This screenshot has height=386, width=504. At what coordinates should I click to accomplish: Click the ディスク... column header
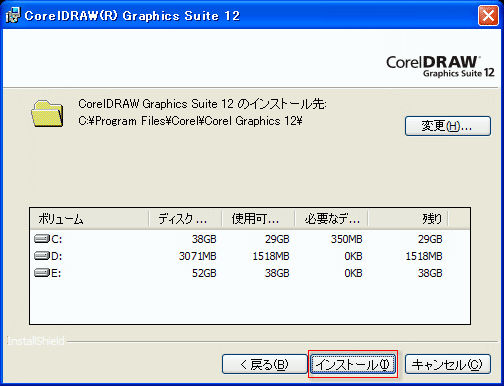(185, 219)
